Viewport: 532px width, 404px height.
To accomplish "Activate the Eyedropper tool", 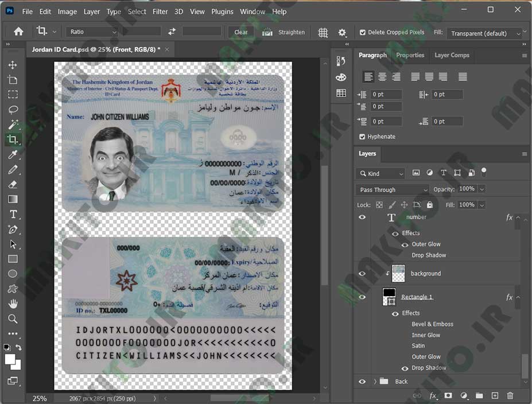I will pyautogui.click(x=13, y=155).
